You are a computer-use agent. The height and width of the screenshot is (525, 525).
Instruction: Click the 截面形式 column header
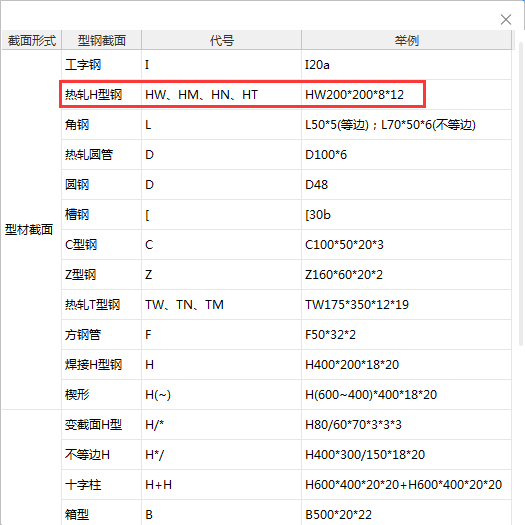pos(32,40)
